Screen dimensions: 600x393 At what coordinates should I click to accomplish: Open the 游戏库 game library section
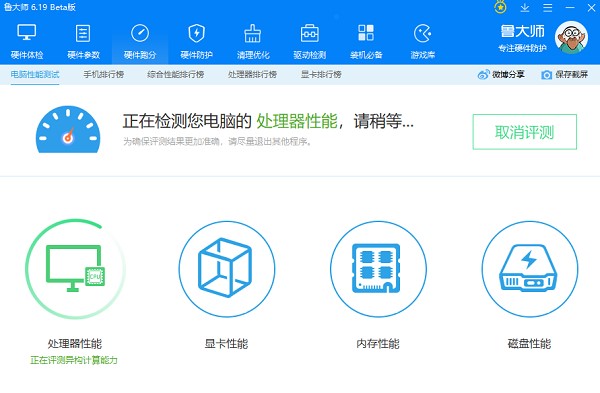point(423,42)
